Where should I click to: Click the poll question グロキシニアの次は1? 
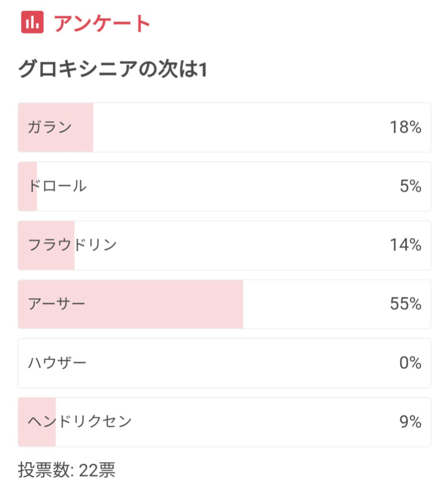(113, 69)
